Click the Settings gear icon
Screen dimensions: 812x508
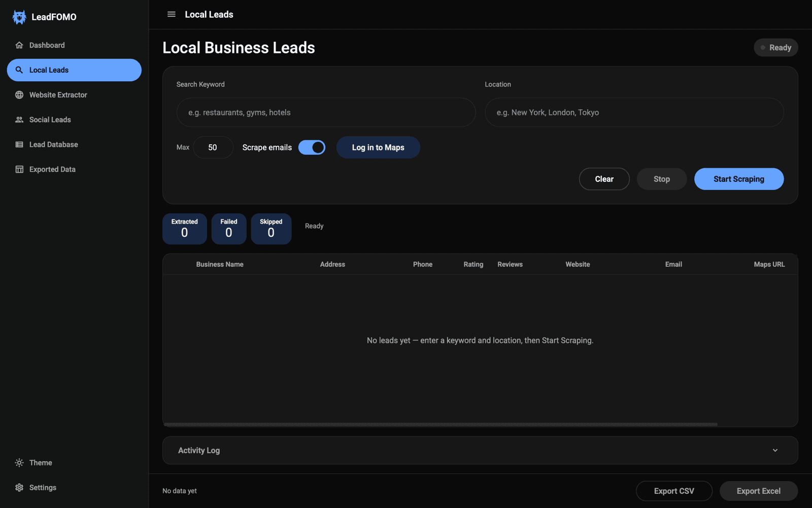tap(19, 488)
